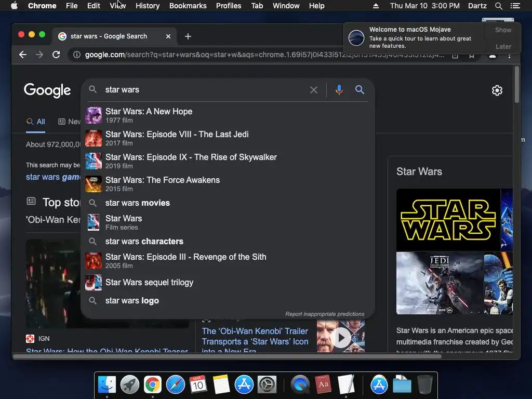Clear the search box with the X
The height and width of the screenshot is (399, 532).
[314, 90]
